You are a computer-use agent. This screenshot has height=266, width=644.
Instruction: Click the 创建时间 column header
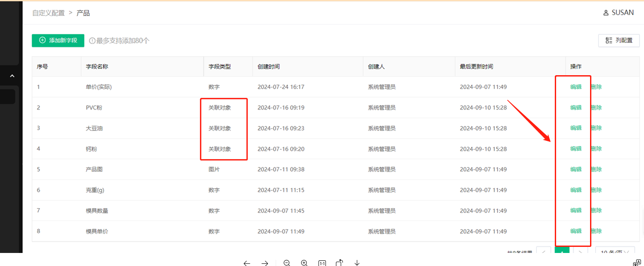pyautogui.click(x=268, y=66)
